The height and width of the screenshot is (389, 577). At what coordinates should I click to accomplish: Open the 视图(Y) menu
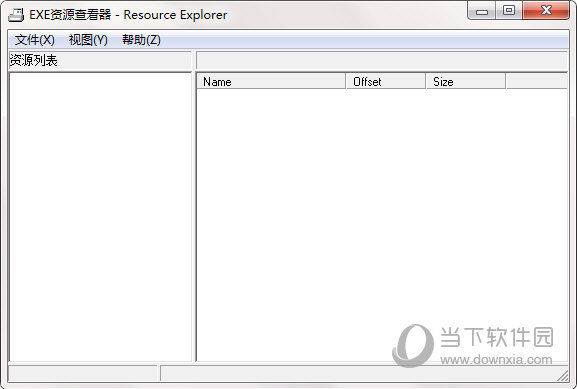(x=88, y=40)
